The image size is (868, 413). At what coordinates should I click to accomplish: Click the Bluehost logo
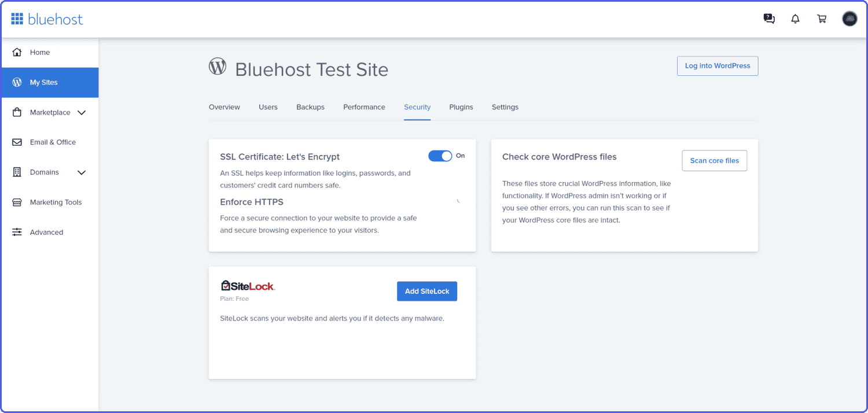point(47,19)
